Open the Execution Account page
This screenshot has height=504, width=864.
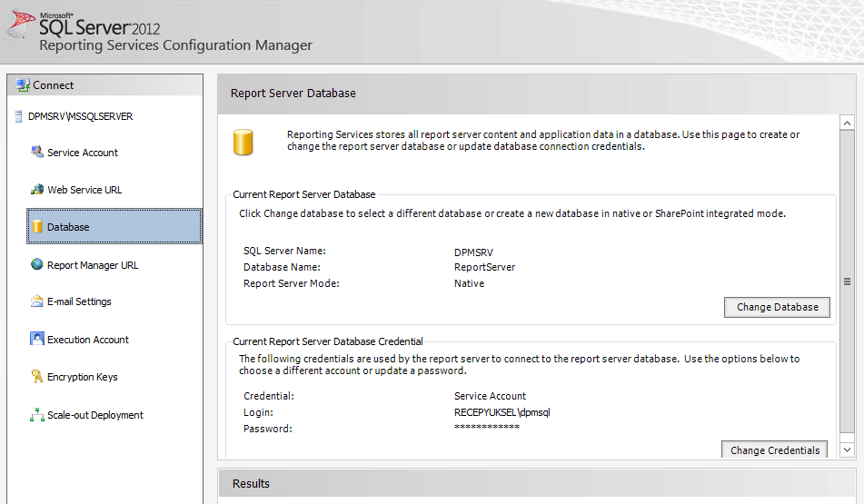pos(87,340)
